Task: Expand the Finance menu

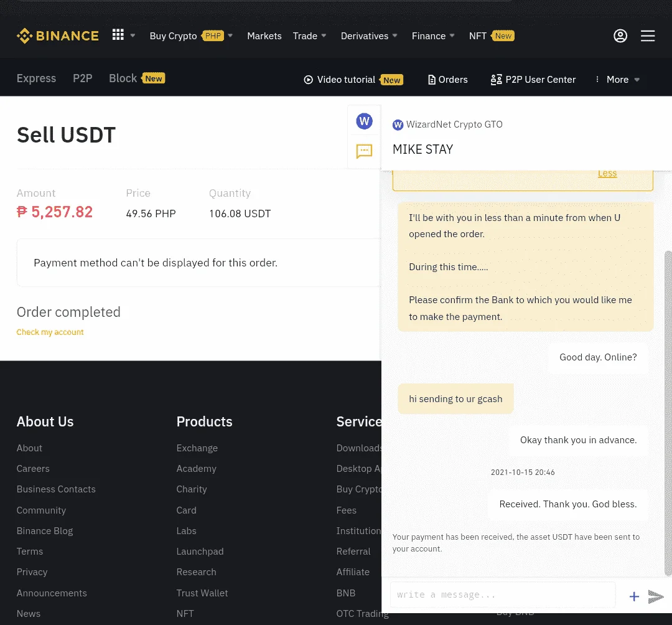Action: point(433,36)
